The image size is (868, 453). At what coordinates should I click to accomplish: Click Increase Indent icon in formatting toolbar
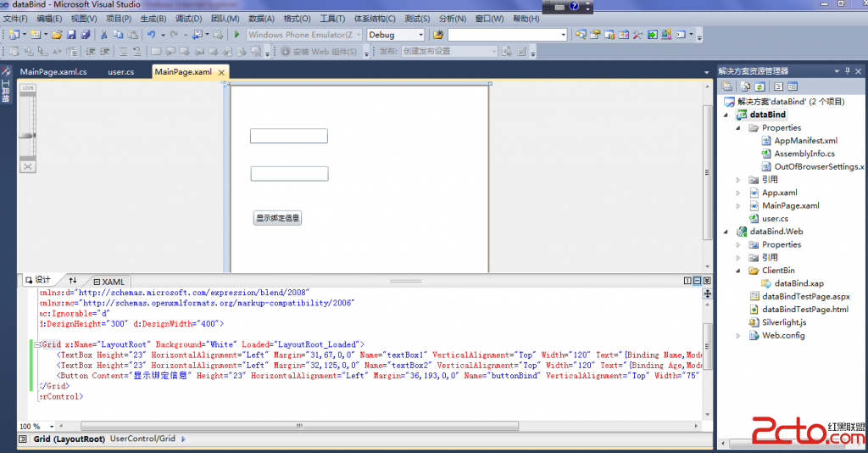point(103,52)
